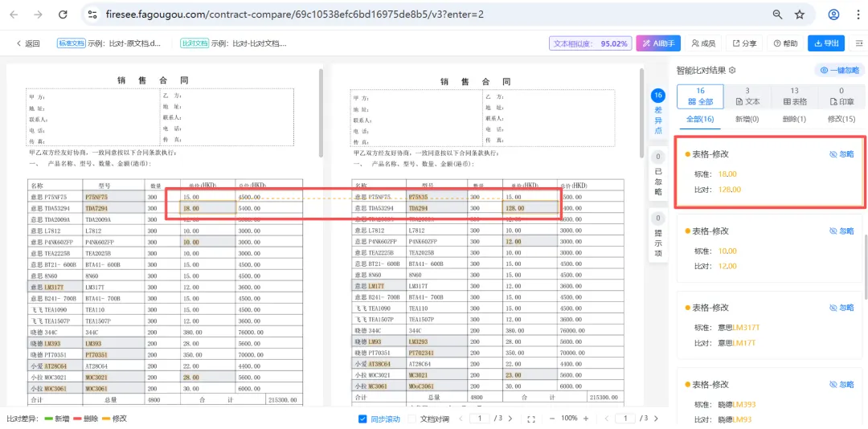
Task: Ignore the 18.00 vs 128.00 difference
Action: [x=841, y=154]
